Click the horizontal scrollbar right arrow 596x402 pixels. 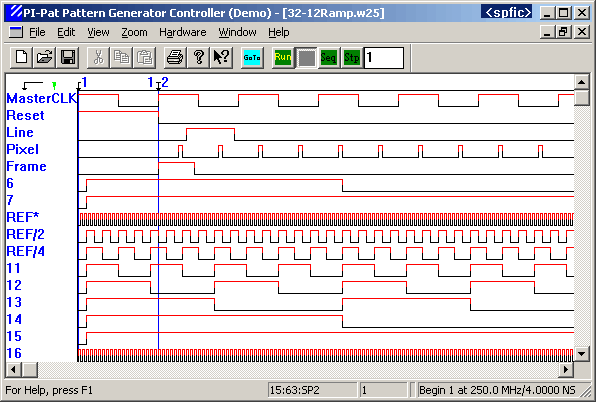(x=566, y=369)
